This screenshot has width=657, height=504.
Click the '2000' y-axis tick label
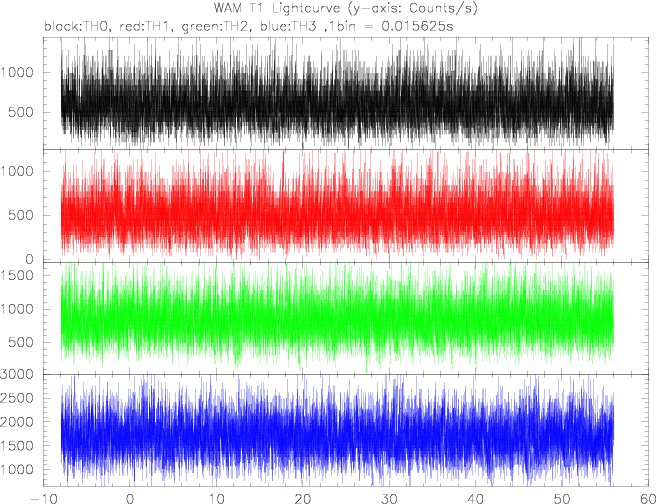point(16,422)
